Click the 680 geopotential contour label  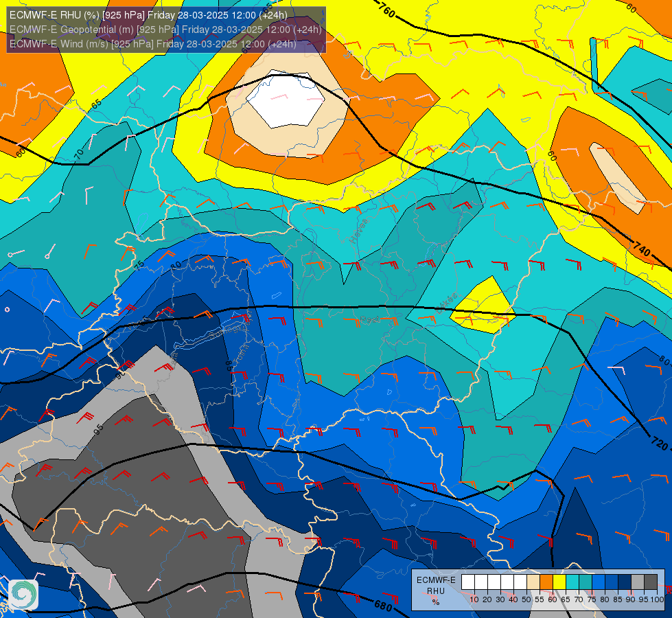pos(383,606)
